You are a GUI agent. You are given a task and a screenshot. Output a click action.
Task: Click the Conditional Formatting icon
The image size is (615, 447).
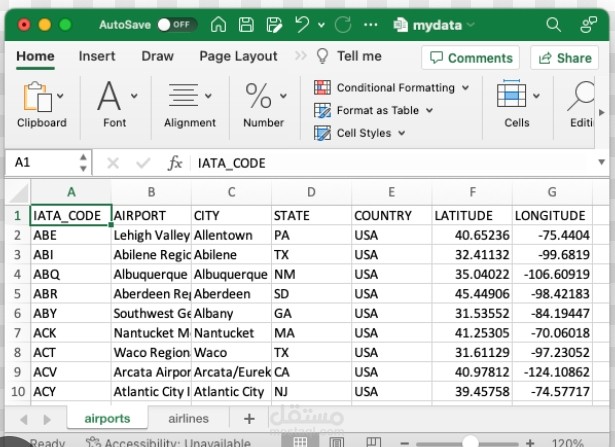[322, 87]
